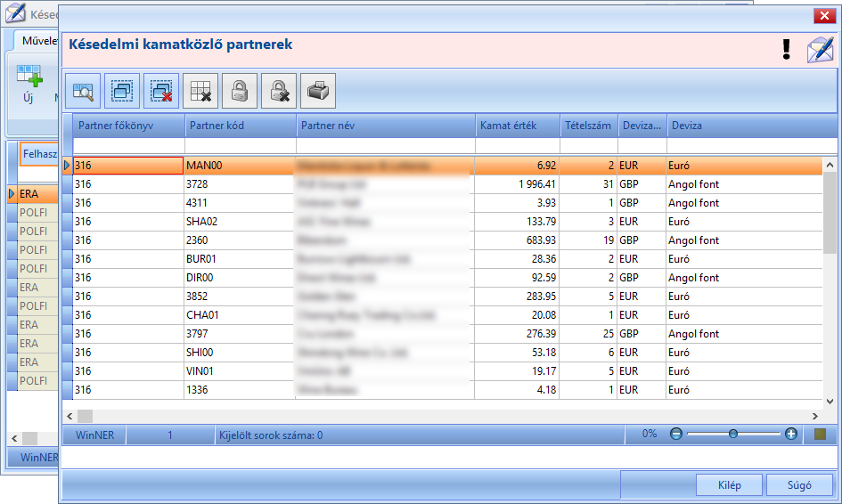Select partner code BUR01 cell

click(x=240, y=259)
